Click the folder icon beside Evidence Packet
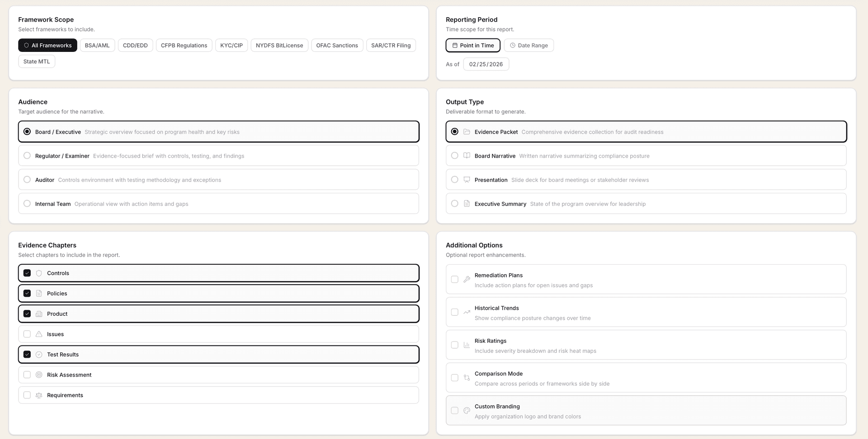Viewport: 868px width, 439px height. (467, 132)
